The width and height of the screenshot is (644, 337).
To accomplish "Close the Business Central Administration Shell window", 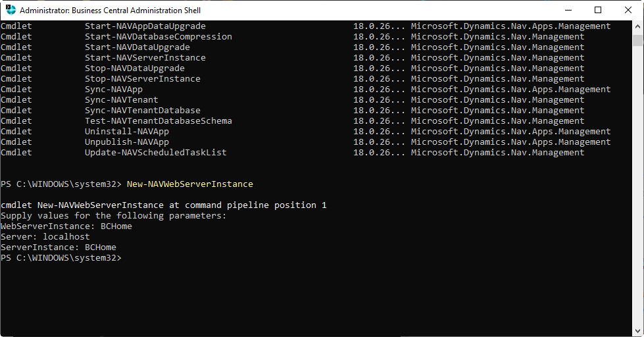I will [628, 10].
